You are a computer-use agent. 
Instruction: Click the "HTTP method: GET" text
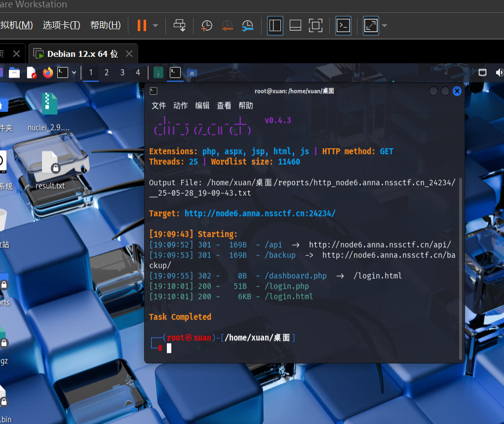click(358, 151)
